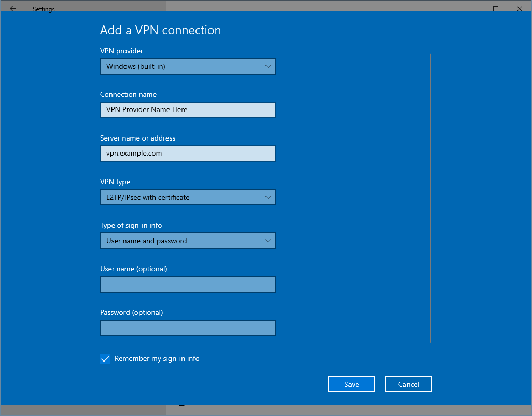Open the Type of sign-in info dropdown
Image resolution: width=532 pixels, height=416 pixels.
click(x=188, y=241)
